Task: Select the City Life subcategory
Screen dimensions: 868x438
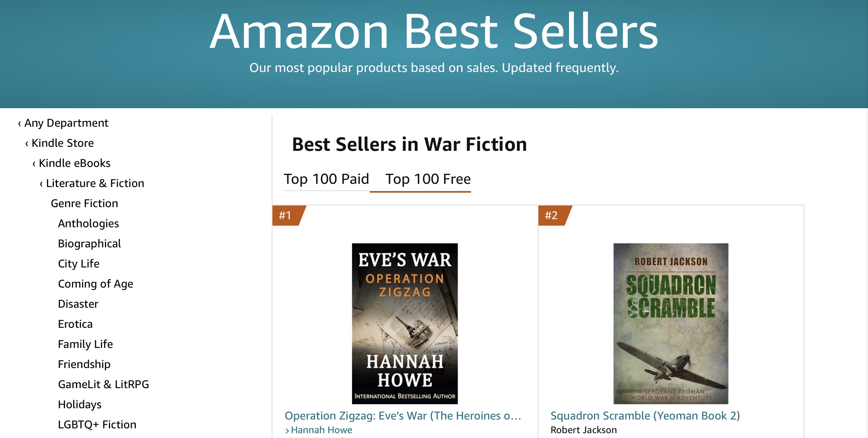Action: click(x=78, y=264)
